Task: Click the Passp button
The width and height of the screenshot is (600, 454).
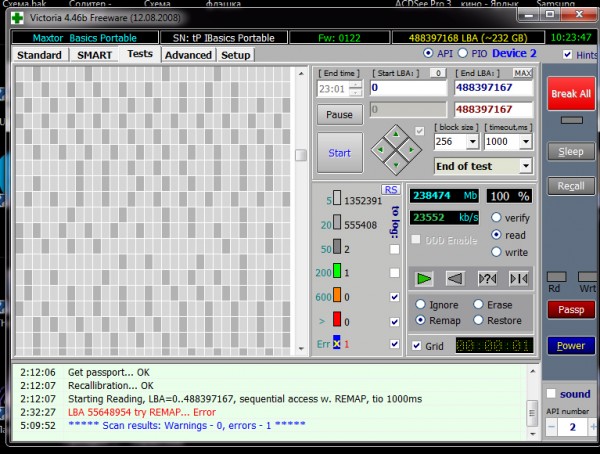Action: coord(570,310)
